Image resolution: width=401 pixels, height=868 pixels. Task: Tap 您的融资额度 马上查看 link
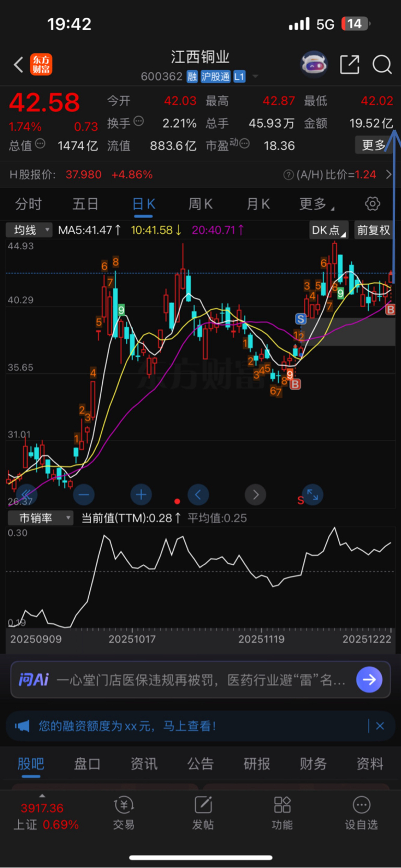127,726
